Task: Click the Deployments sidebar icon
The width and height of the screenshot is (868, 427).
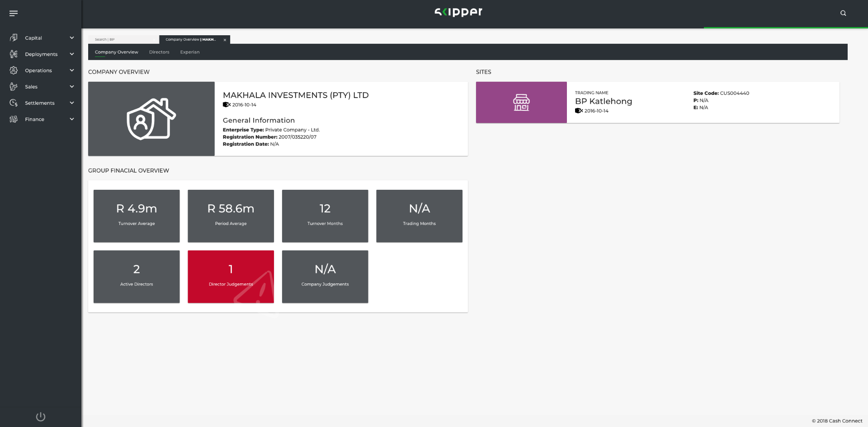Action: click(x=14, y=54)
